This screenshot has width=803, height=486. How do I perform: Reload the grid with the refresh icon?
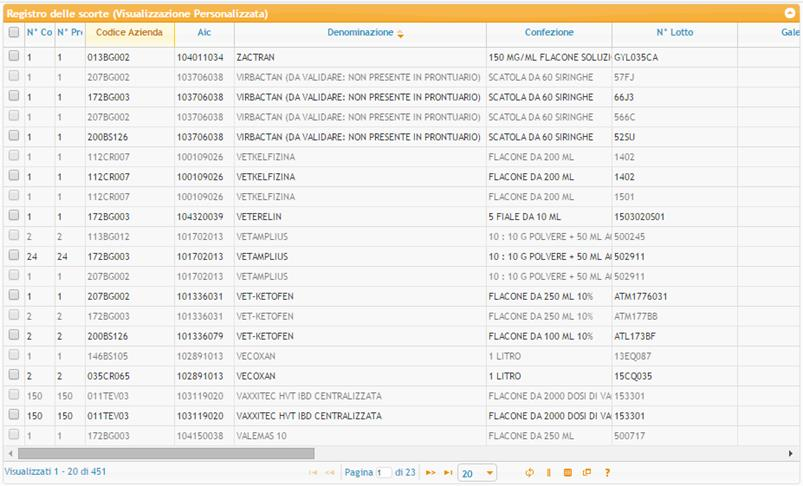[x=530, y=472]
